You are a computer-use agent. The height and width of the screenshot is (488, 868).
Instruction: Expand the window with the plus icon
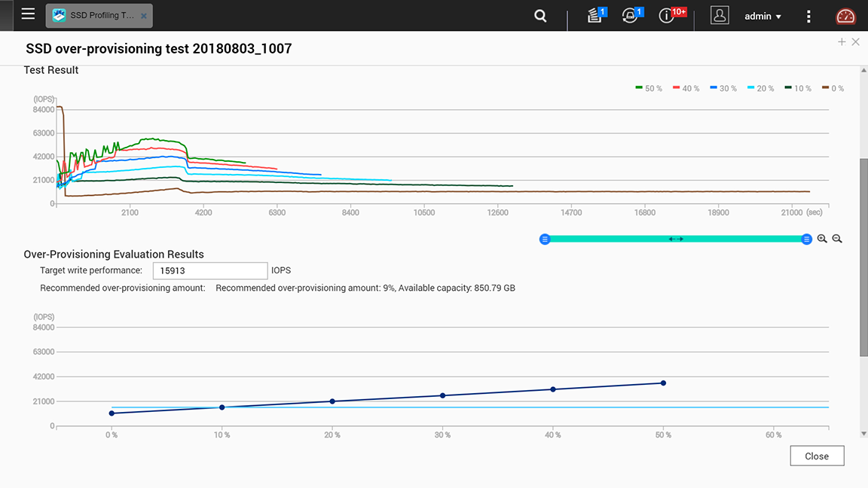pyautogui.click(x=842, y=42)
